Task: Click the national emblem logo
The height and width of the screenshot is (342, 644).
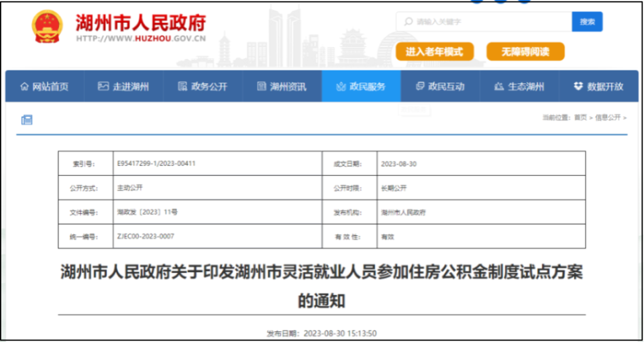Action: tap(47, 26)
